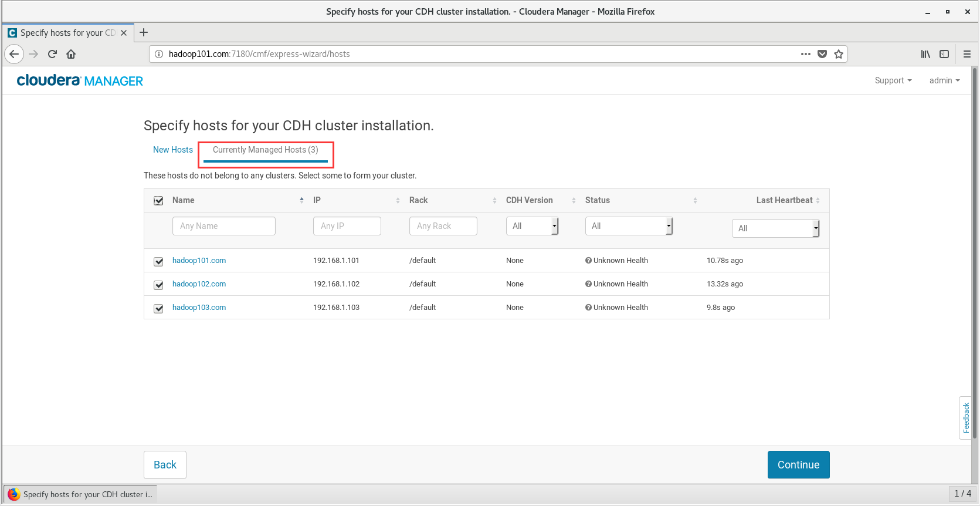
Task: Click the page vertical scrollbar
Action: [x=975, y=252]
